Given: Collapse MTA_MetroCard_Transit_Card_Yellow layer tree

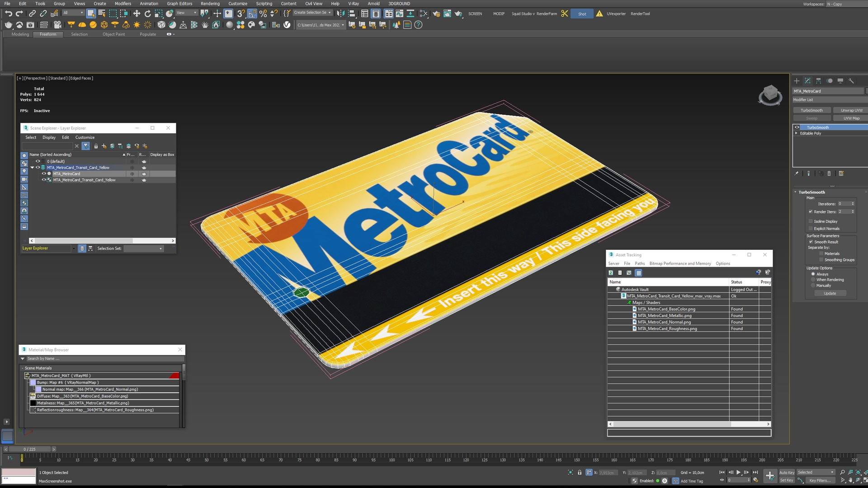Looking at the screenshot, I should 32,168.
